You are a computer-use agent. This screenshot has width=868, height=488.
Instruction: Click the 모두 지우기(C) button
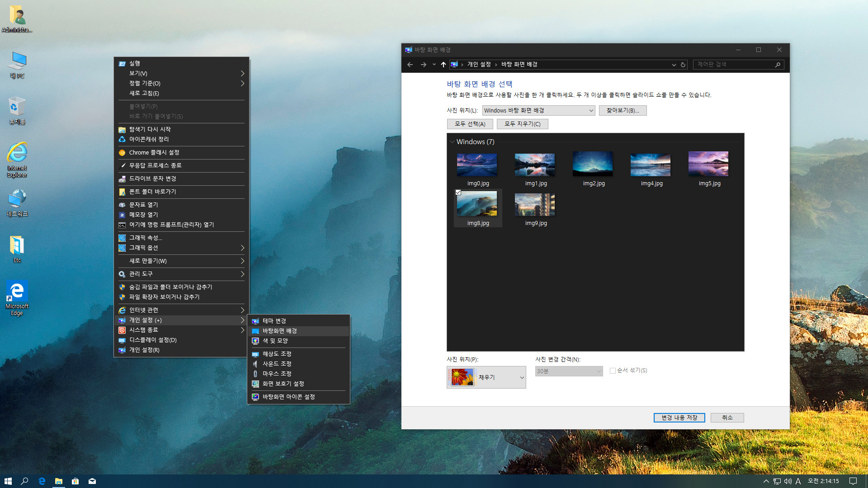tap(522, 124)
